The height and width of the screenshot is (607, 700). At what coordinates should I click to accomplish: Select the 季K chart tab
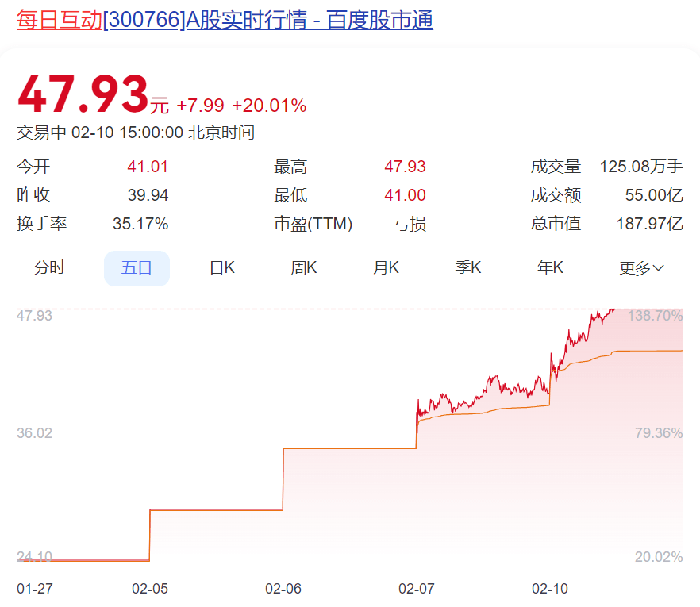coord(468,268)
